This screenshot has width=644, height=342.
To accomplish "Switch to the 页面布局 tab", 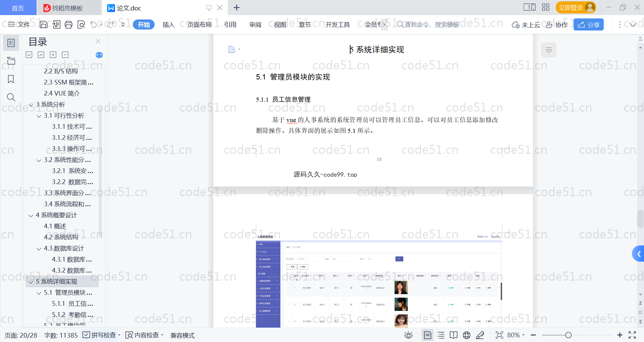I will [x=199, y=24].
